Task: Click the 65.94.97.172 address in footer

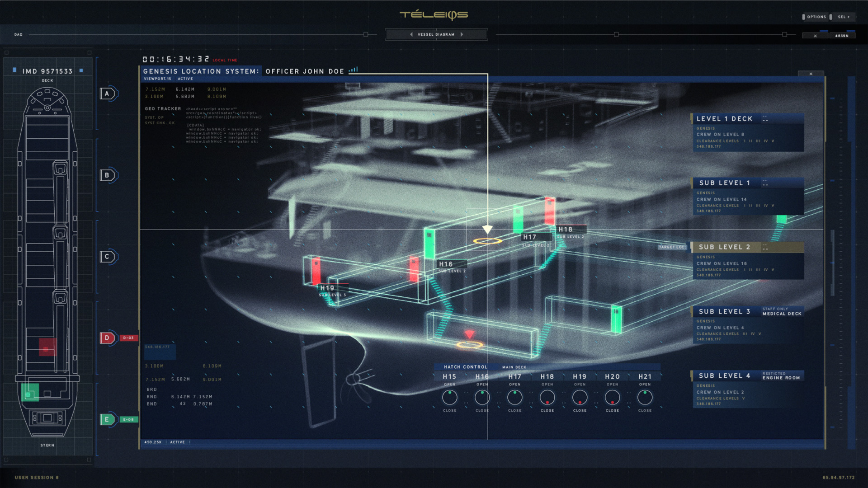Action: pos(839,478)
